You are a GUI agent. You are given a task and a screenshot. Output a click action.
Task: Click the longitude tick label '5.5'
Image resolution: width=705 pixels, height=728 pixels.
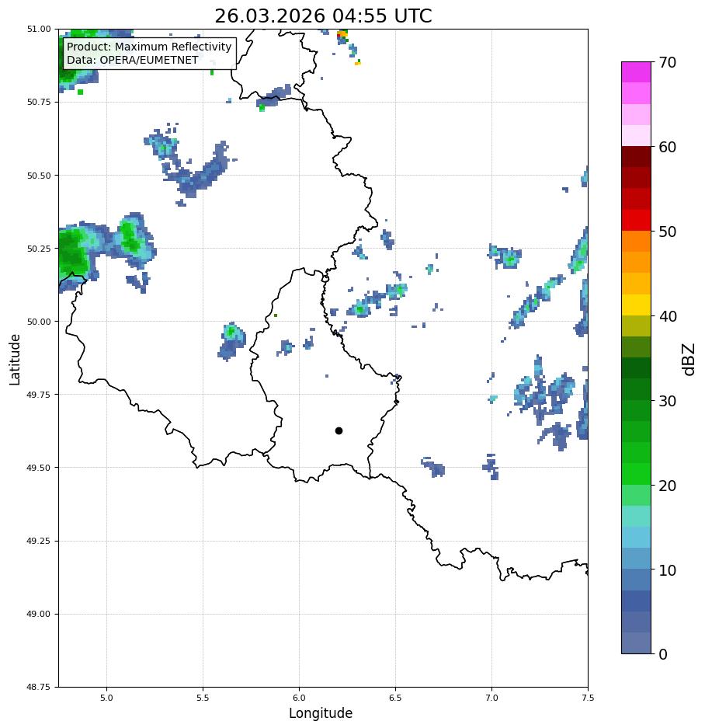pos(203,698)
